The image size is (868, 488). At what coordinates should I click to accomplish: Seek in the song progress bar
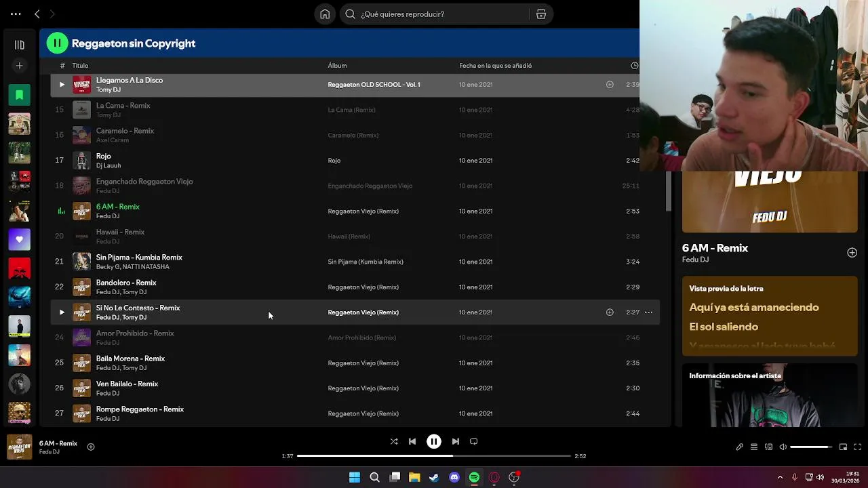tap(434, 456)
